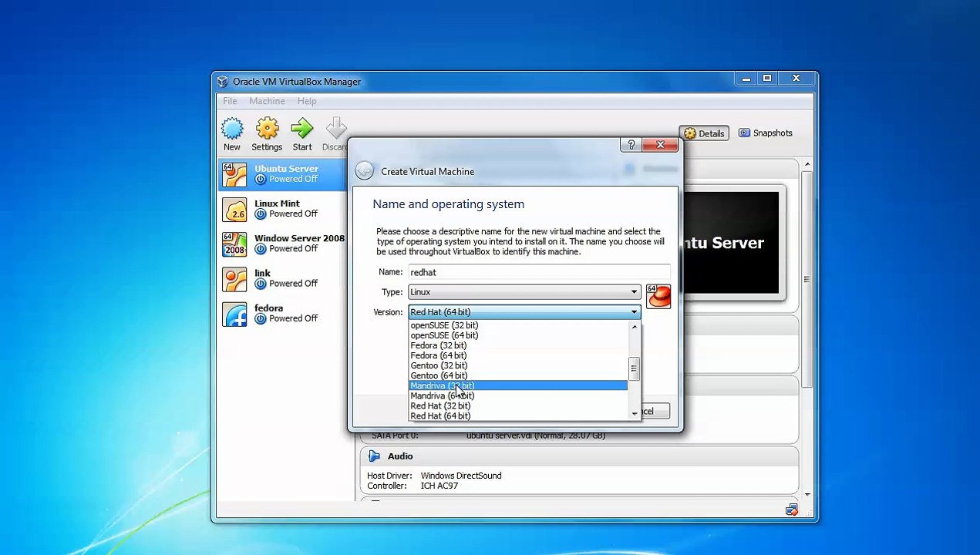Image resolution: width=980 pixels, height=555 pixels.
Task: Collapse the Version dropdown showing Red Hat (64 bit)
Action: [524, 312]
